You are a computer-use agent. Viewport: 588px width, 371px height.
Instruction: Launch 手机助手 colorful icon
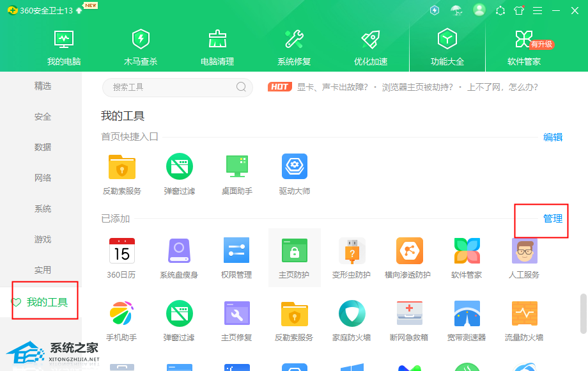121,313
